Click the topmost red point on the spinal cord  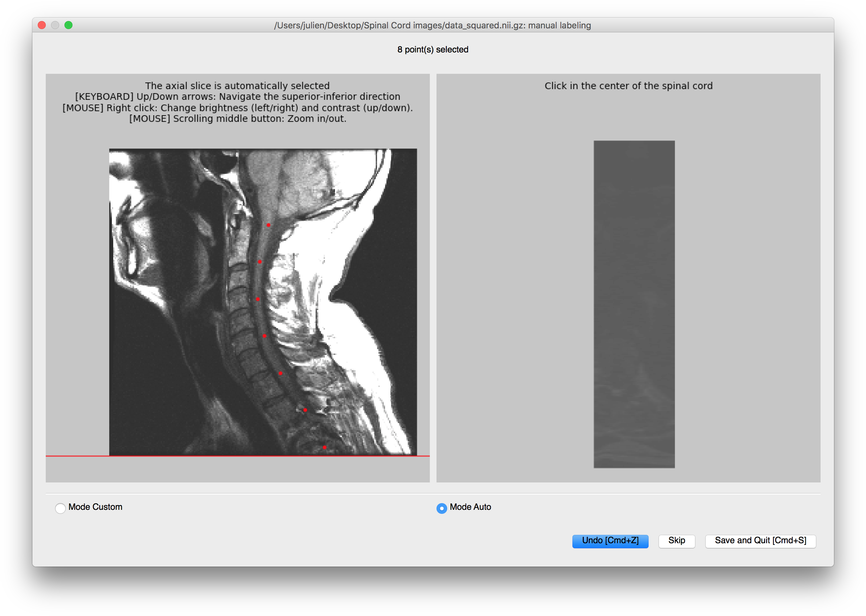pos(268,225)
